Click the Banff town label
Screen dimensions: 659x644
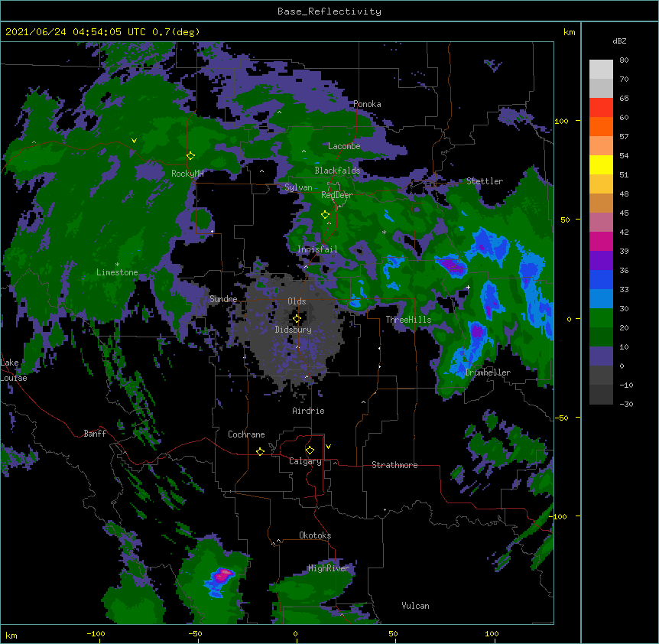tap(95, 434)
